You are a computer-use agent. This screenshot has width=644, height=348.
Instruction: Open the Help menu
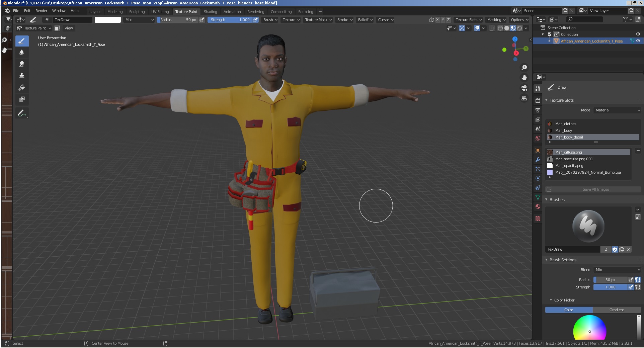pyautogui.click(x=75, y=11)
